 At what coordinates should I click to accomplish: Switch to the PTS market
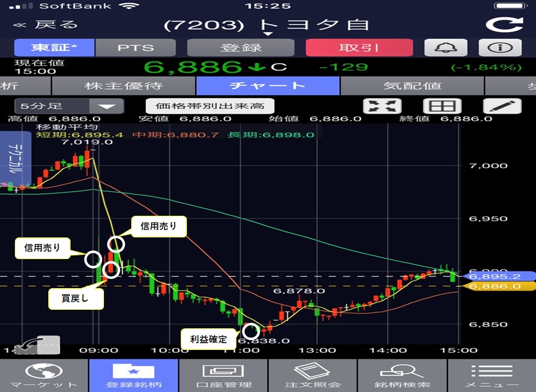point(136,48)
